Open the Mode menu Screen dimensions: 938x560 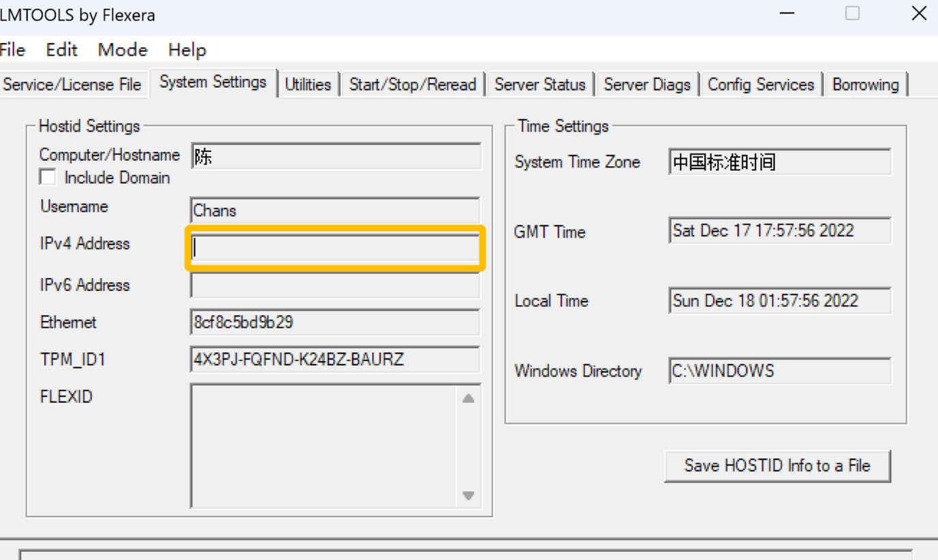(x=123, y=50)
